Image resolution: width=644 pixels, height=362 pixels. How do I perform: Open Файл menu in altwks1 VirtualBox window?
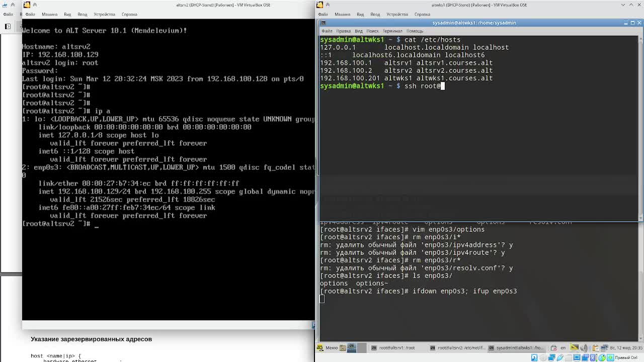click(x=323, y=14)
